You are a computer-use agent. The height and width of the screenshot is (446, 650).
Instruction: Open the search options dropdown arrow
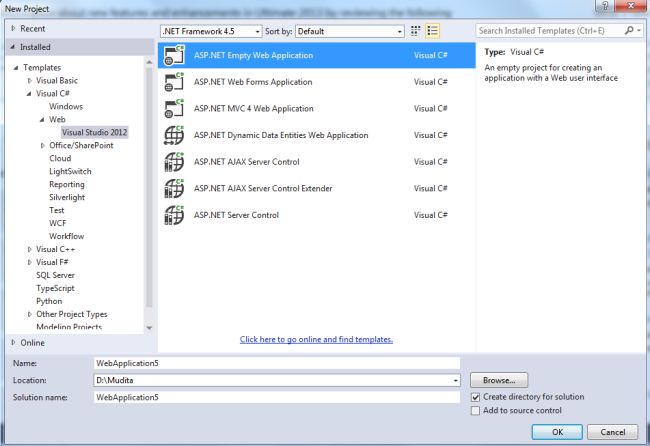point(639,30)
